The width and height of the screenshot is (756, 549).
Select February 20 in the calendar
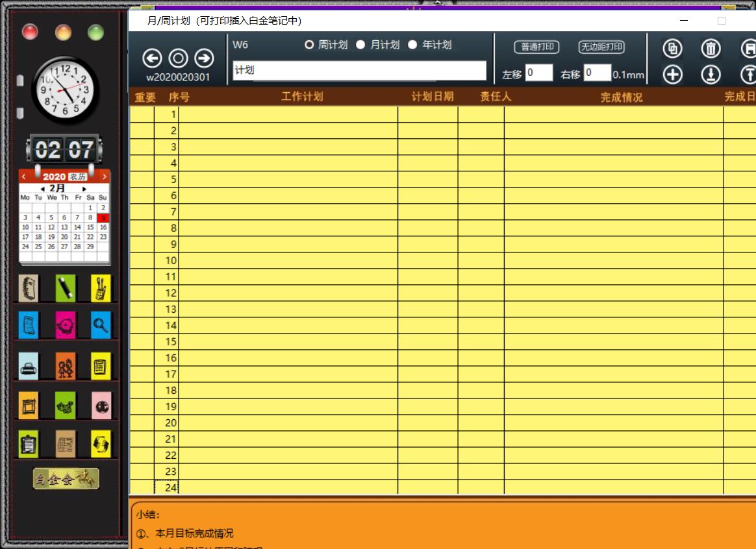[x=64, y=237]
